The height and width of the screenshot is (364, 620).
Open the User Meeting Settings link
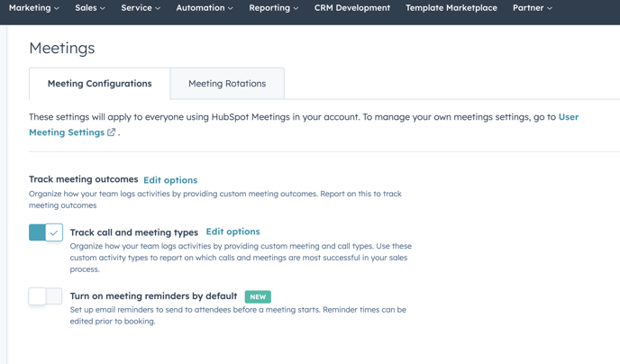pyautogui.click(x=67, y=132)
